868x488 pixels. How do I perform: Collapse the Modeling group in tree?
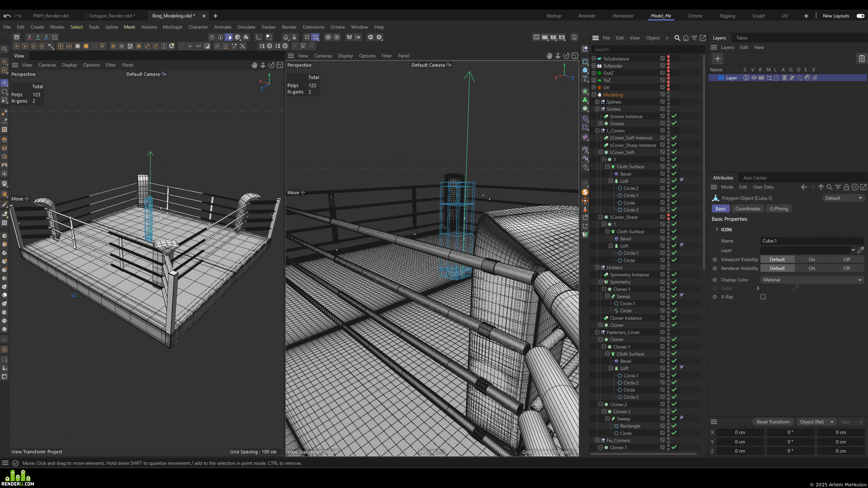(x=594, y=95)
